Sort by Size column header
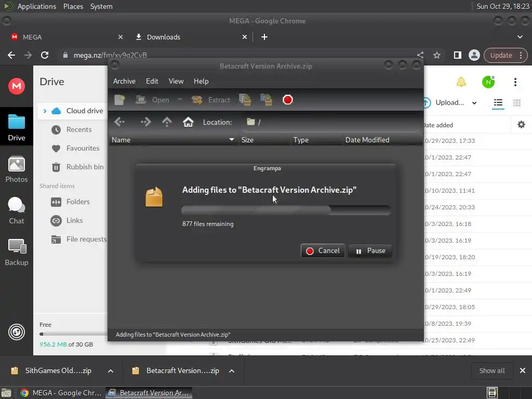Viewport: 532px width, 399px height. [x=264, y=140]
